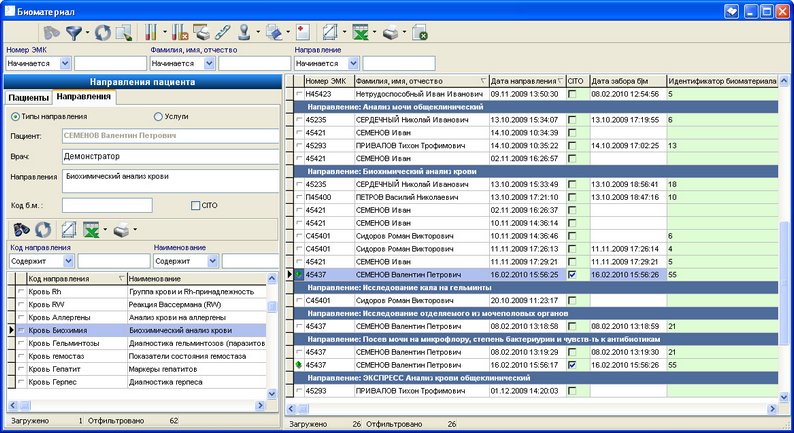Image resolution: width=794 pixels, height=433 pixels.
Task: Click the label printer icon next to test tubes
Action: tap(202, 33)
